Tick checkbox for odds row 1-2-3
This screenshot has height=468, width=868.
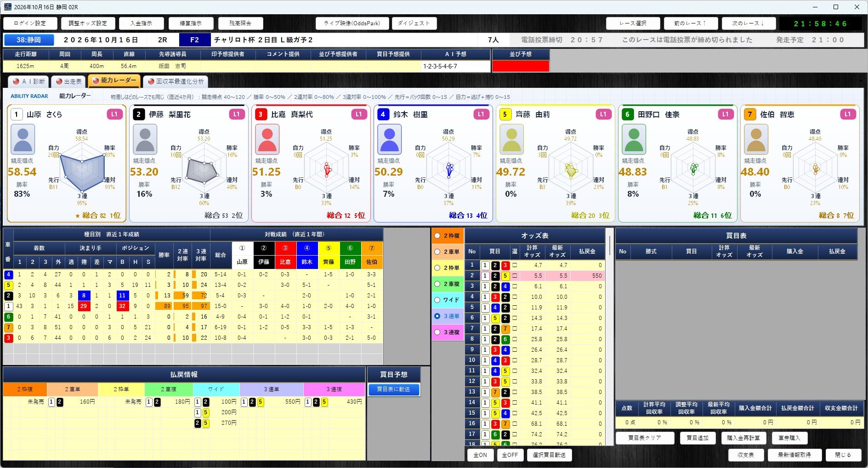coord(515,265)
